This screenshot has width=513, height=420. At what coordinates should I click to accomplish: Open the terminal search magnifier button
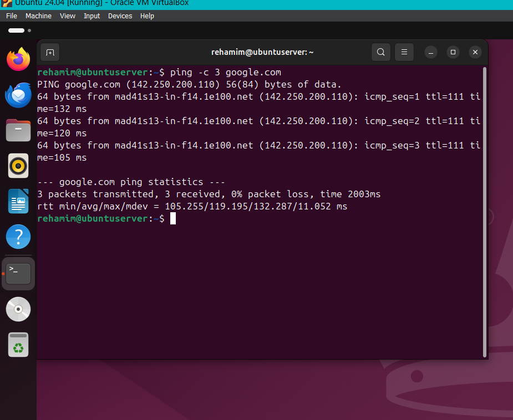(381, 52)
